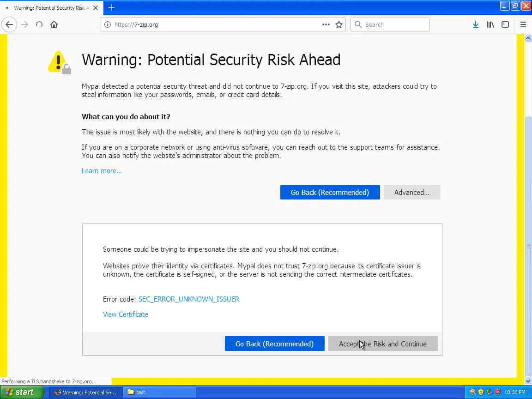Open the Downloads arrow icon

tap(475, 24)
